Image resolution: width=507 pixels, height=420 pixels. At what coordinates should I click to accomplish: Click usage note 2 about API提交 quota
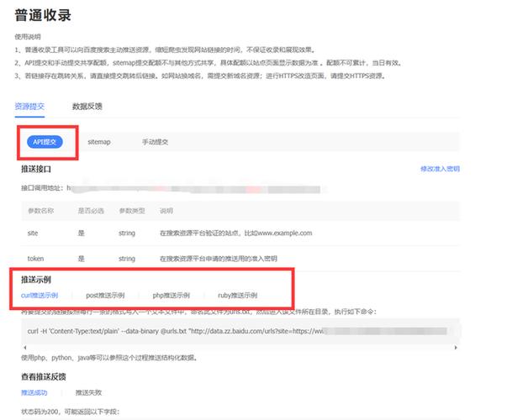tap(209, 63)
